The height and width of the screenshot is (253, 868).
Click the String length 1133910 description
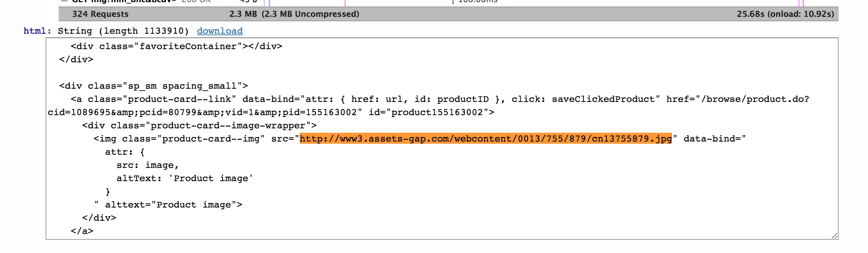123,31
